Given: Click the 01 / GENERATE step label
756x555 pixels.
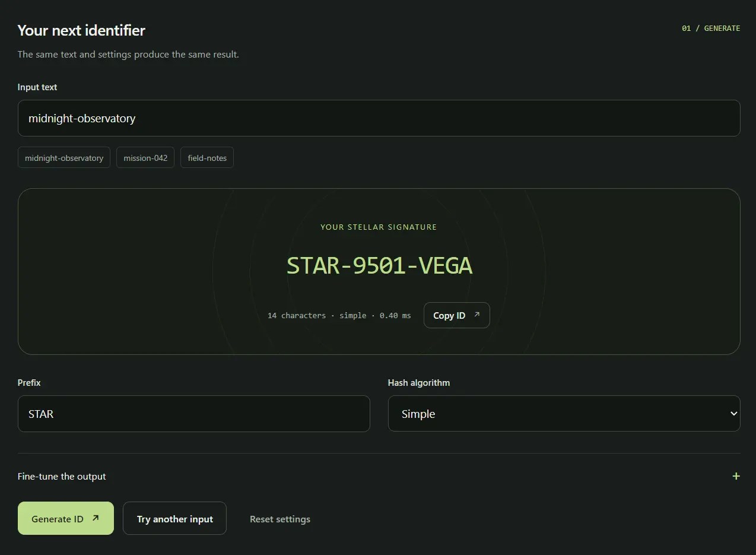Looking at the screenshot, I should (x=711, y=28).
